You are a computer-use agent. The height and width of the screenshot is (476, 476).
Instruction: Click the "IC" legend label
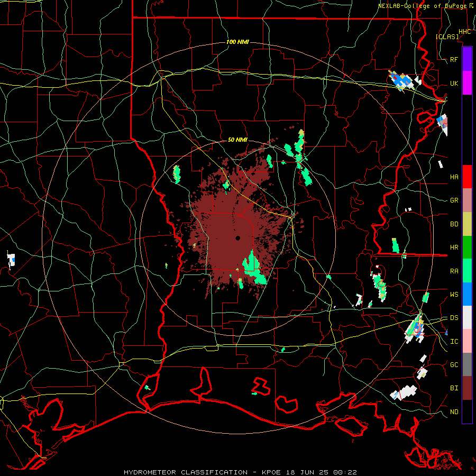[x=454, y=342]
